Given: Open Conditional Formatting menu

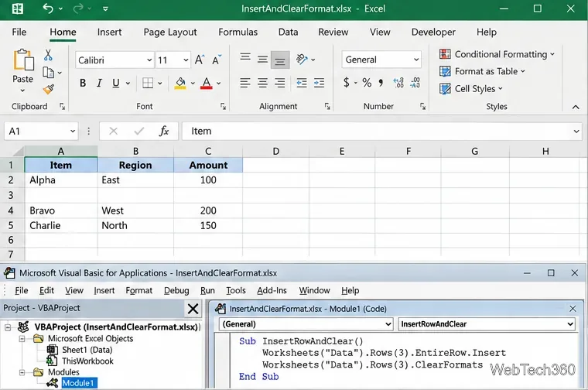Looking at the screenshot, I should (497, 54).
